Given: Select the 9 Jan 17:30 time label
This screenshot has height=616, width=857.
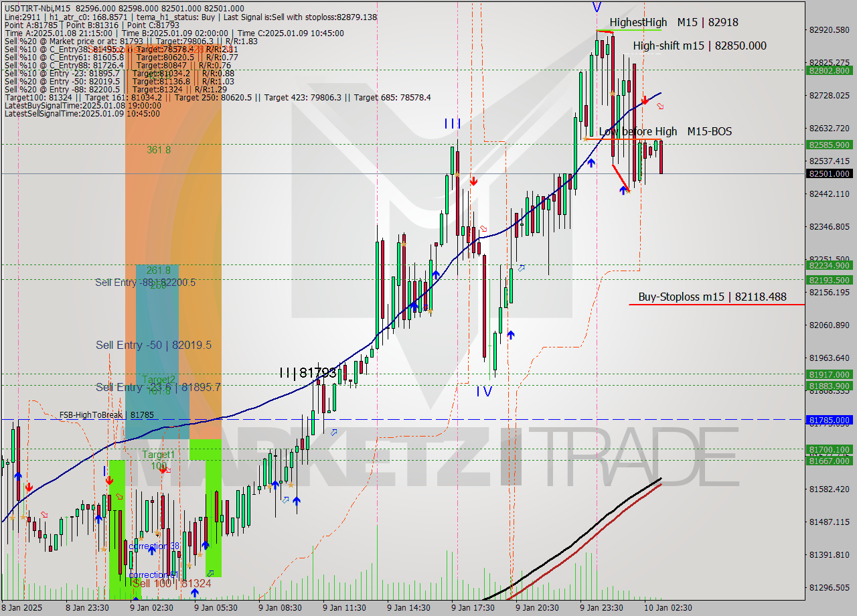Looking at the screenshot, I should (473, 607).
